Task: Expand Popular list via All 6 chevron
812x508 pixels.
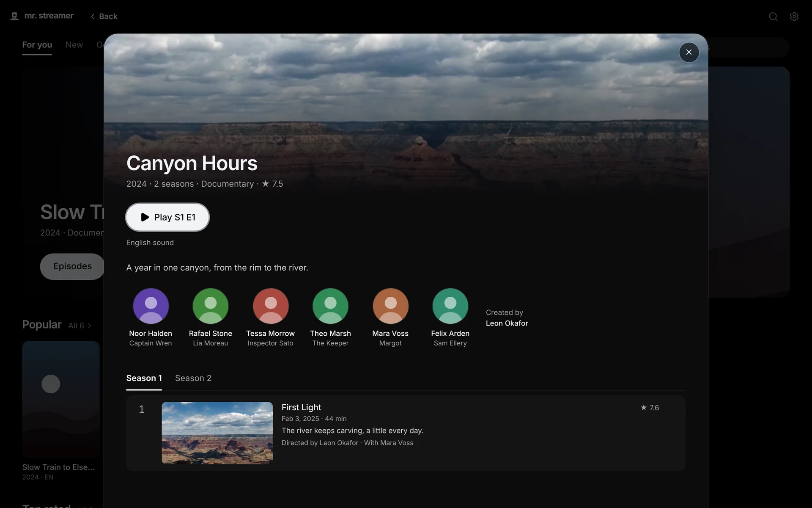Action: pyautogui.click(x=80, y=326)
